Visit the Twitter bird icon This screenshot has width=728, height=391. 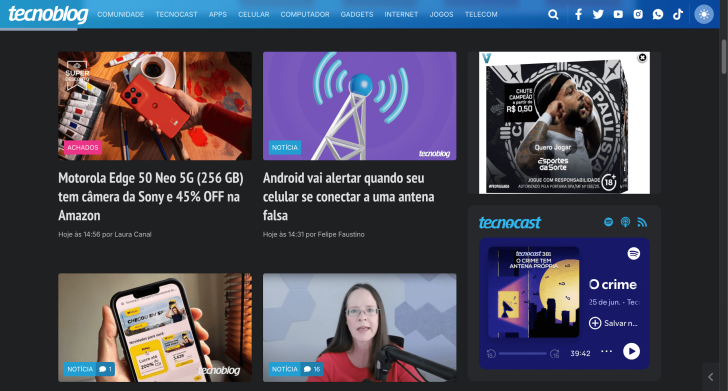point(598,14)
